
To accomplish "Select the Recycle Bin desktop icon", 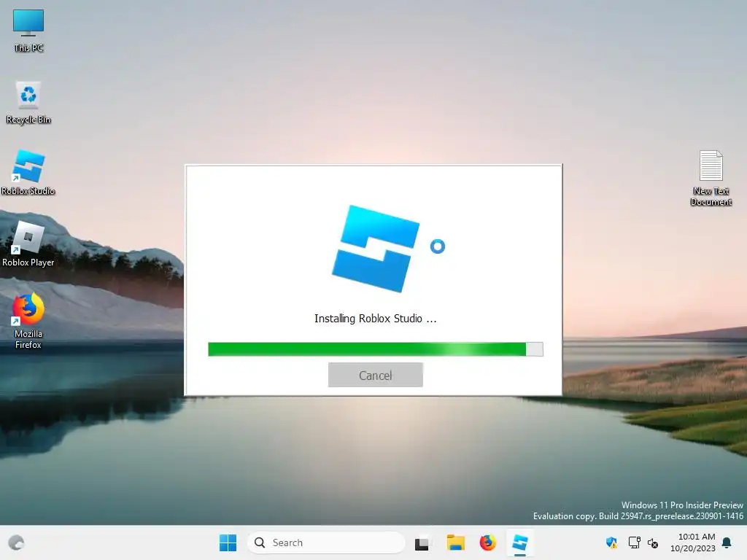I will coord(28,102).
